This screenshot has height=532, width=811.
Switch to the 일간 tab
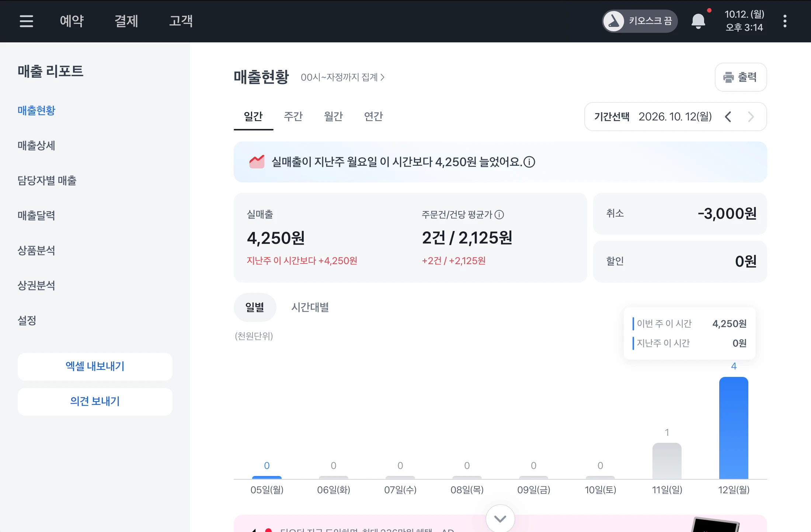pyautogui.click(x=253, y=117)
